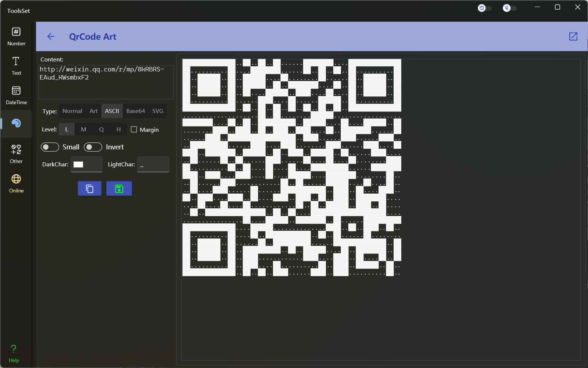The height and width of the screenshot is (368, 588).
Task: Go back with the arrow icon
Action: pos(51,36)
